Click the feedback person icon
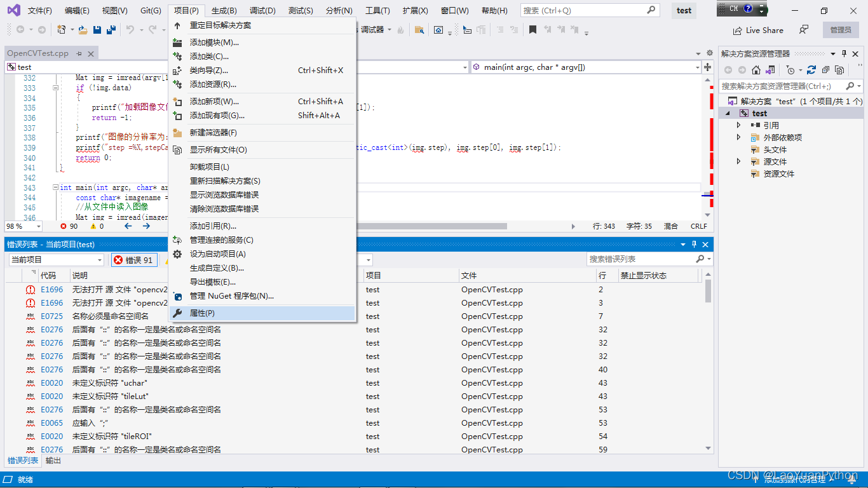Image resolution: width=868 pixels, height=488 pixels. (804, 30)
